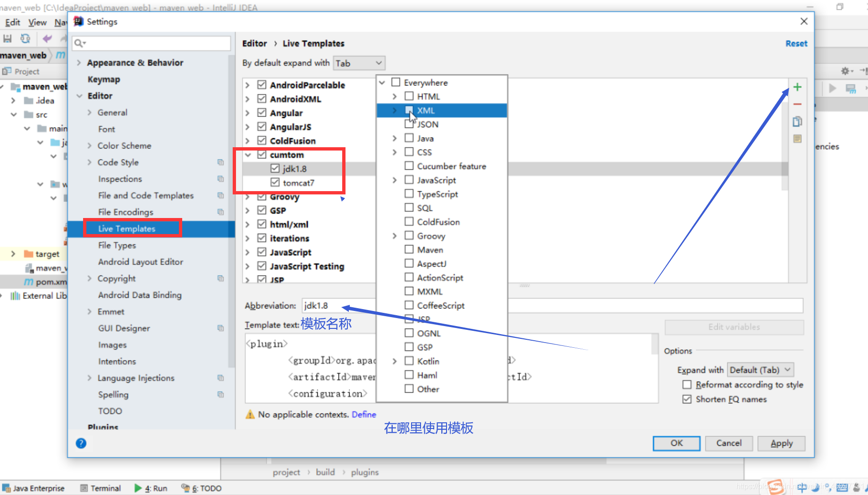Select the target folder in project tree
This screenshot has height=495, width=868.
pos(47,254)
